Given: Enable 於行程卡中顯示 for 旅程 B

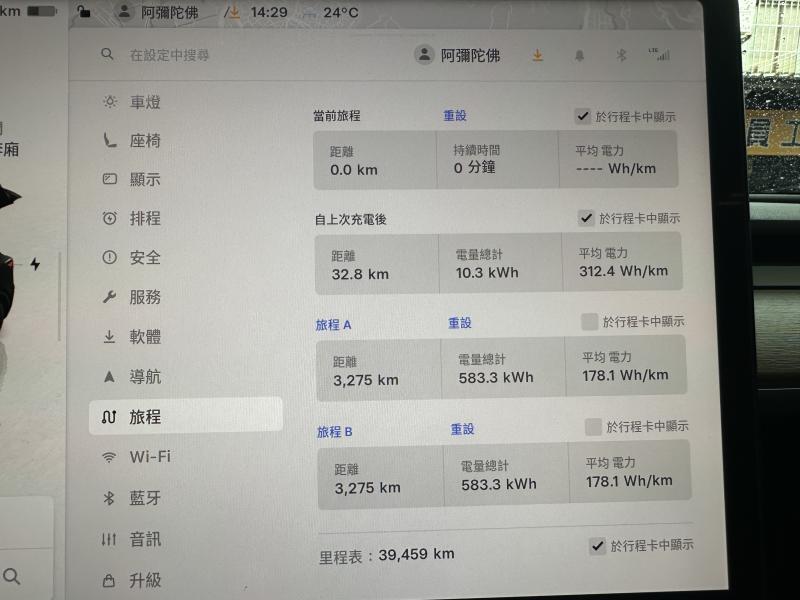Looking at the screenshot, I should click(593, 427).
